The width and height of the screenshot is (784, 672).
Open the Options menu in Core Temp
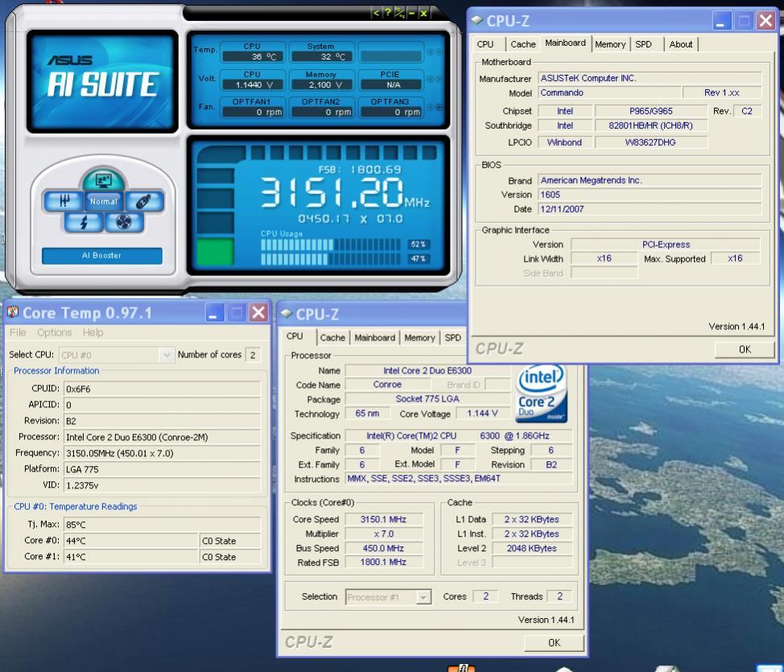tap(55, 332)
